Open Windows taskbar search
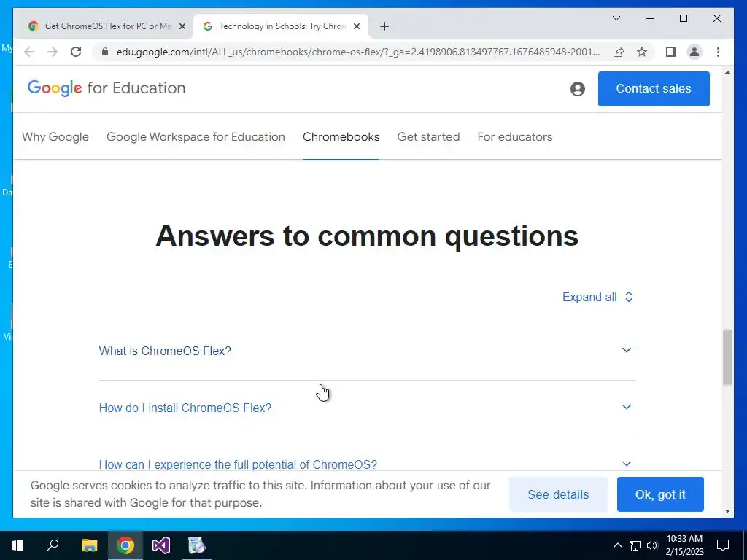The image size is (747, 560). (x=53, y=545)
